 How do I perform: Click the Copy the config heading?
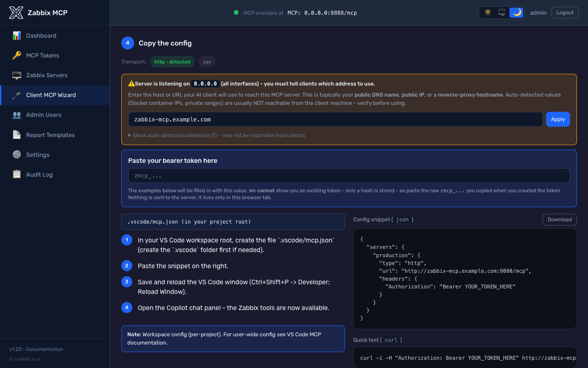point(165,43)
